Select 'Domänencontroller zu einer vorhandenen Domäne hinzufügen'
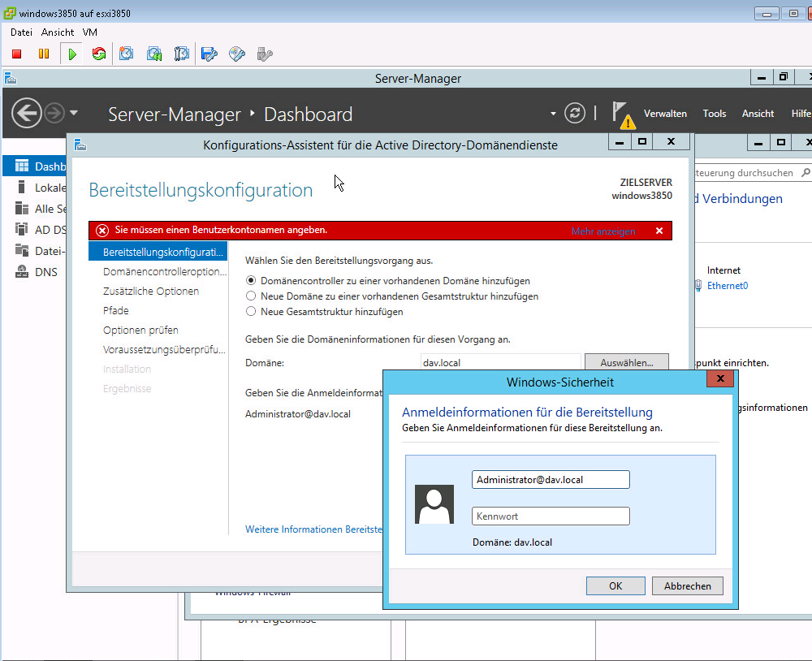The width and height of the screenshot is (812, 661). (251, 281)
